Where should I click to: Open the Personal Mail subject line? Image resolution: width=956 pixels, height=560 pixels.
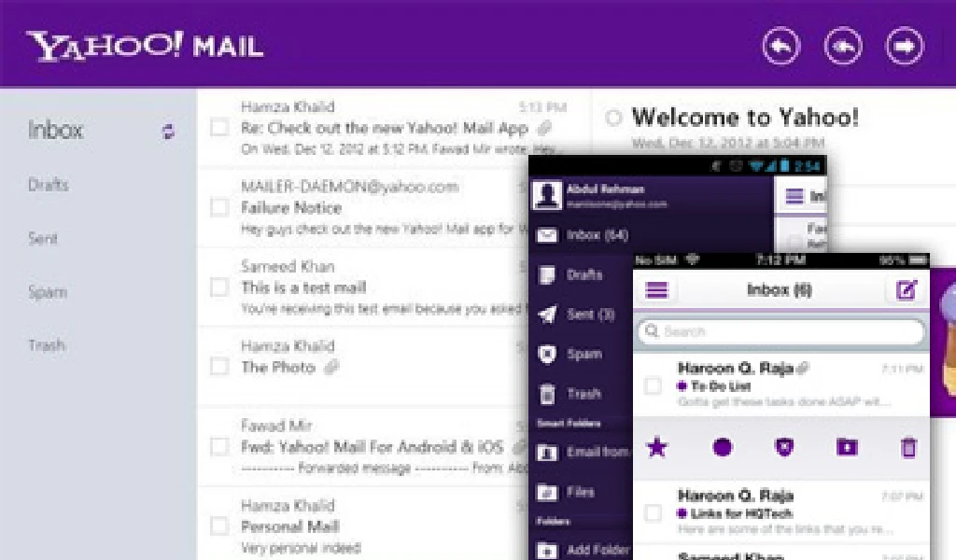coord(290,526)
